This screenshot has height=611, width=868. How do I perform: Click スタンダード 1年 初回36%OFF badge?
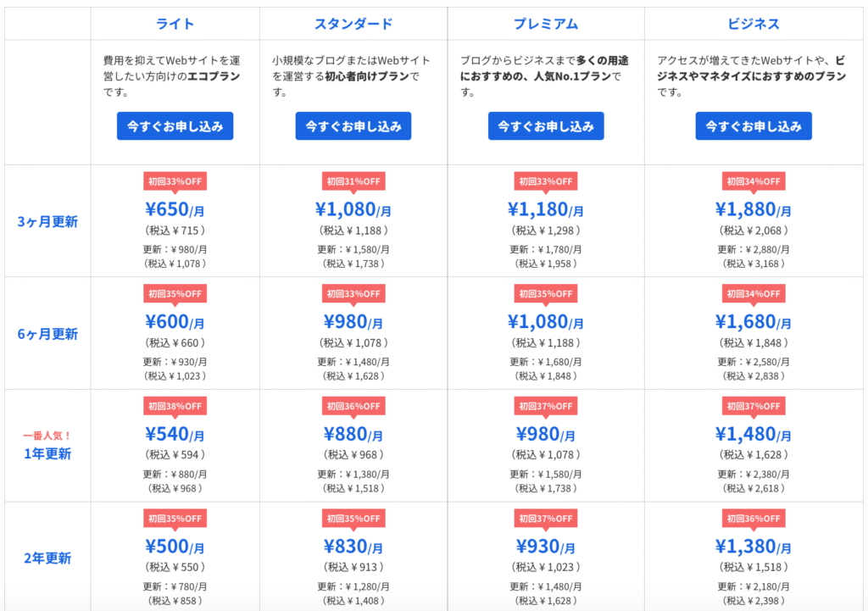(x=353, y=406)
